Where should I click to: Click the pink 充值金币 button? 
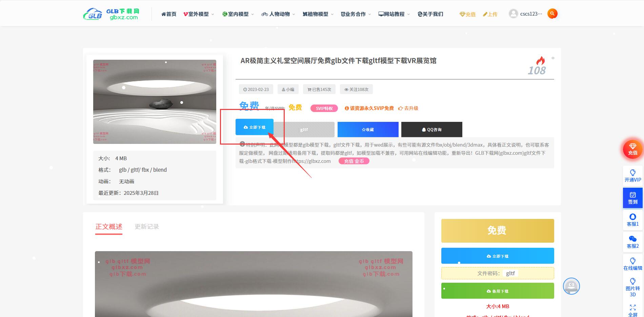[354, 161]
